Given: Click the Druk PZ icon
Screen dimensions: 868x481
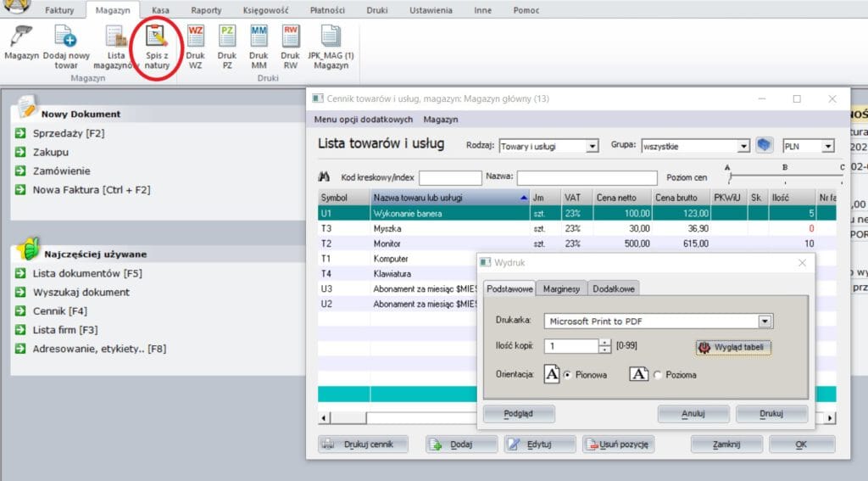Looking at the screenshot, I should point(227,36).
